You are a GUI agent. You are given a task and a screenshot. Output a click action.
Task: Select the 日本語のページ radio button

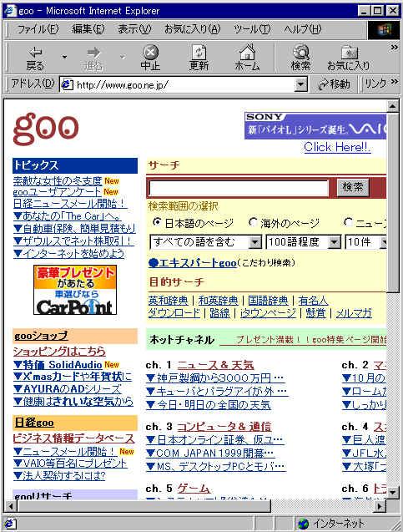coord(156,222)
